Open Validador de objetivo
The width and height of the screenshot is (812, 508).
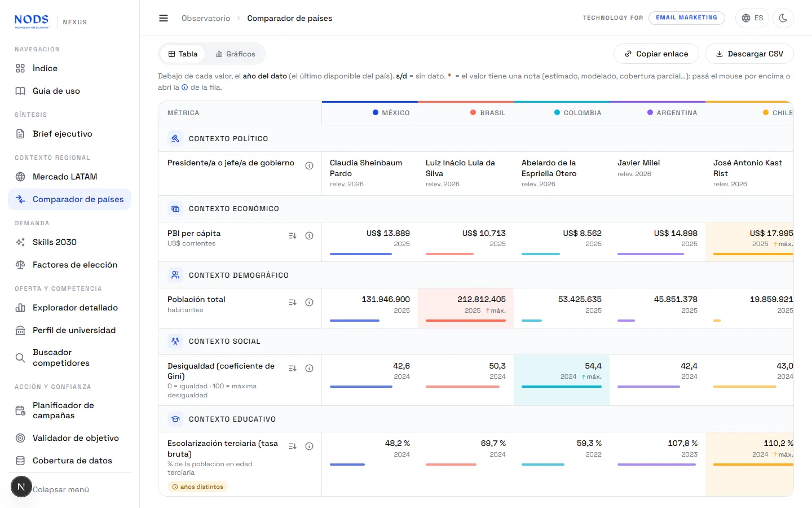pos(70,438)
